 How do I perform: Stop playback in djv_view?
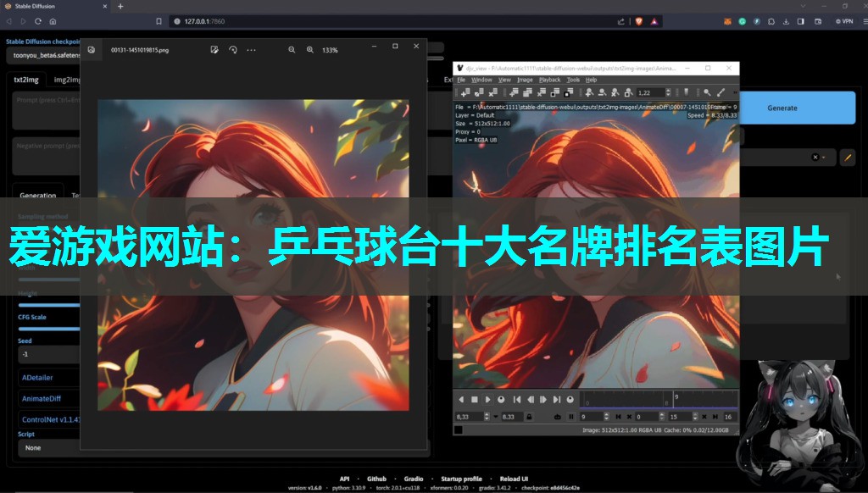point(475,400)
